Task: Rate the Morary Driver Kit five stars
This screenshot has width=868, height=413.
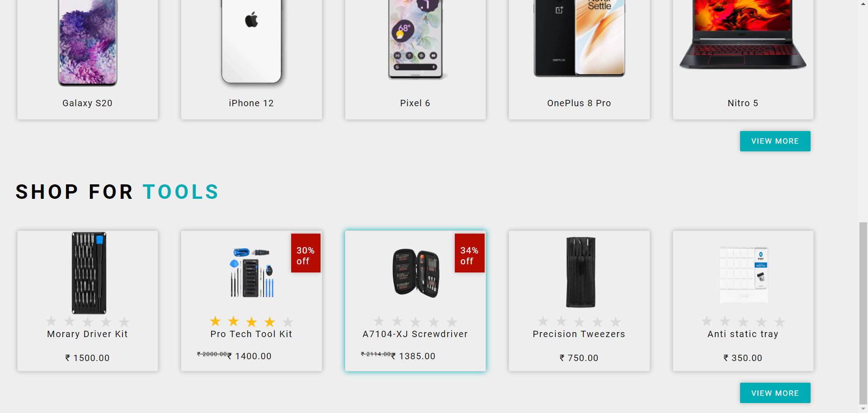Action: tap(124, 321)
